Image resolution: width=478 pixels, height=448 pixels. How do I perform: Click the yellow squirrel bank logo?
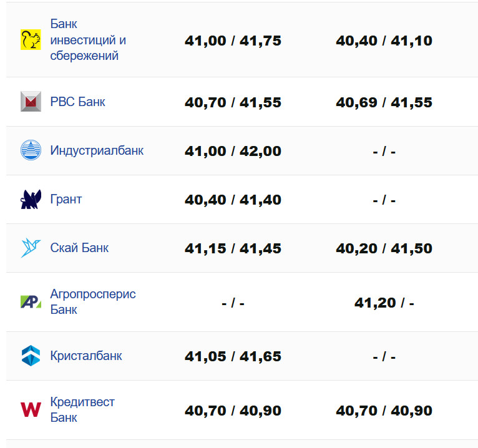pyautogui.click(x=31, y=40)
